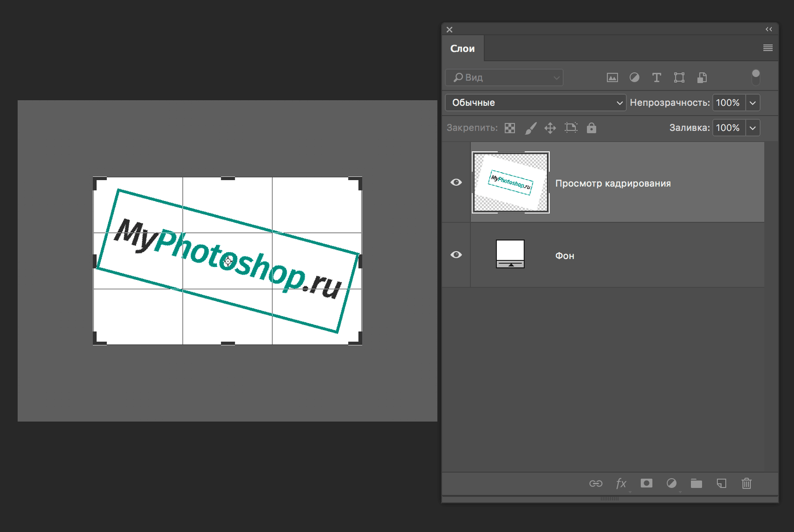Hide the Просмотр кадрирования layer
The height and width of the screenshot is (532, 794).
click(x=456, y=182)
